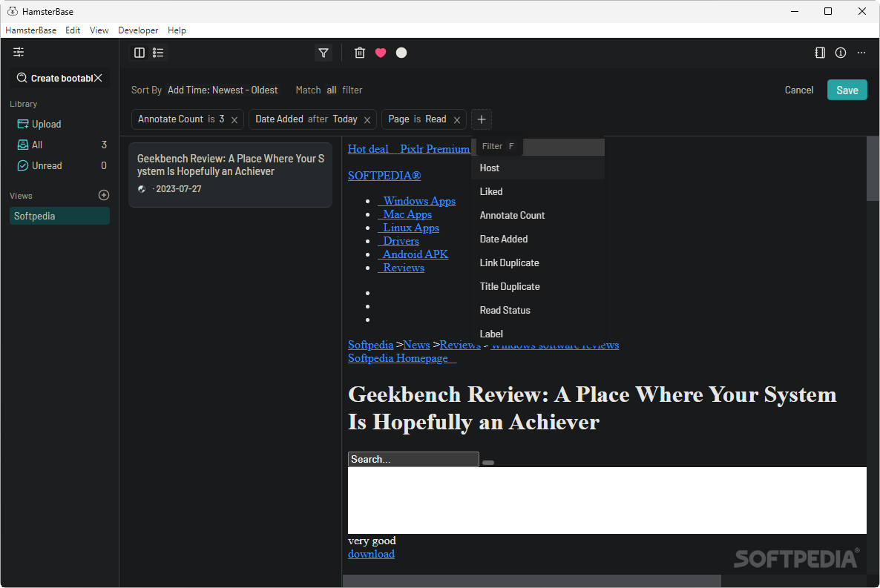Screen dimensions: 880x588
Task: Remove the Date Added filter chip
Action: tap(367, 119)
